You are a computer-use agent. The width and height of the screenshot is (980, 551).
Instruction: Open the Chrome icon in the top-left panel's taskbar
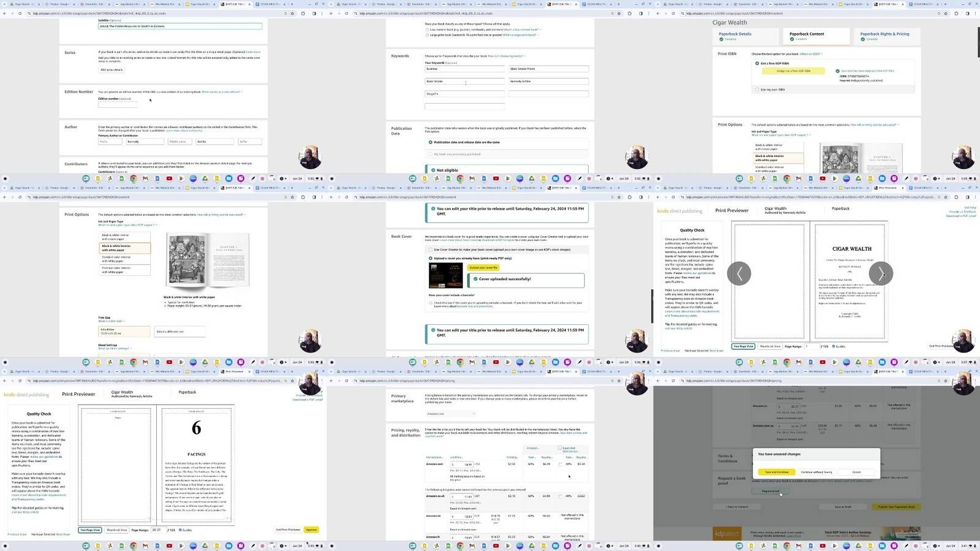134,179
